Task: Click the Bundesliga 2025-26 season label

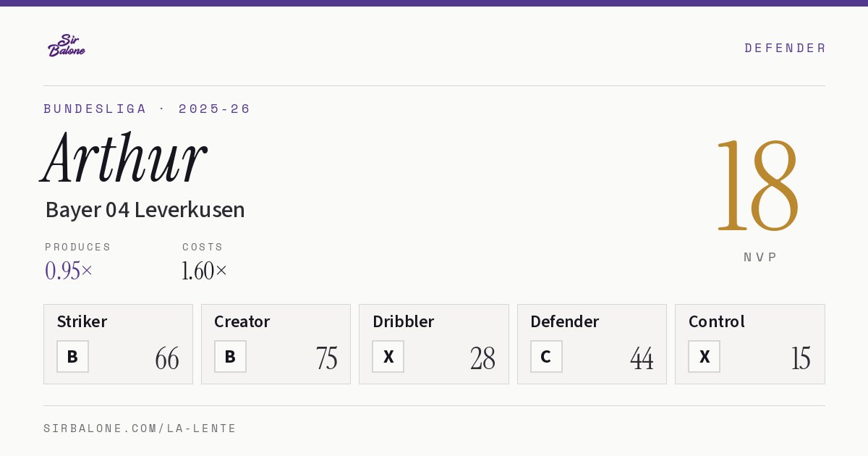Action: point(147,109)
